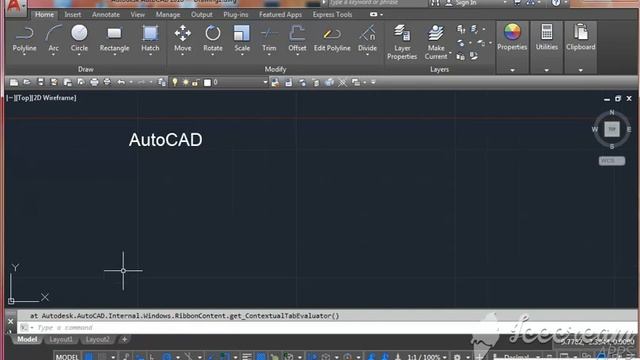Switch to the Model tab
The width and height of the screenshot is (640, 360).
[27, 340]
